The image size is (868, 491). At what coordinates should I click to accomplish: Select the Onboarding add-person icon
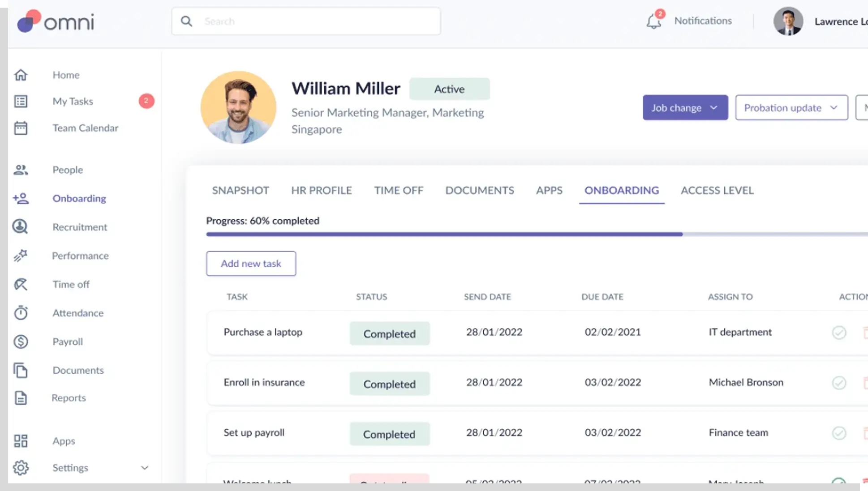click(21, 198)
